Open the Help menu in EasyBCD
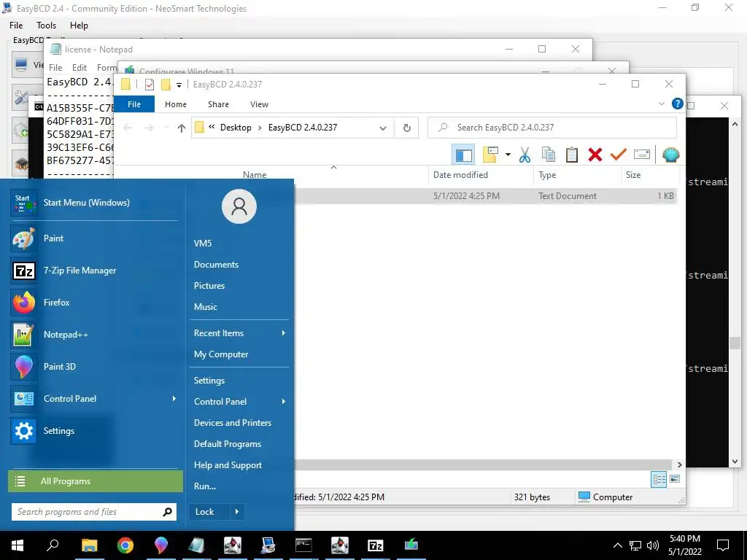Screen dimensions: 747x560 coord(79,26)
